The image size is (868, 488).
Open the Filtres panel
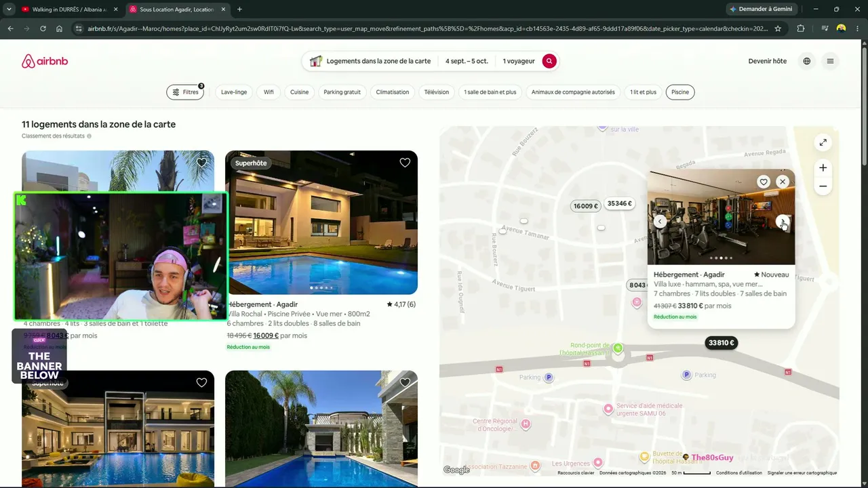185,92
